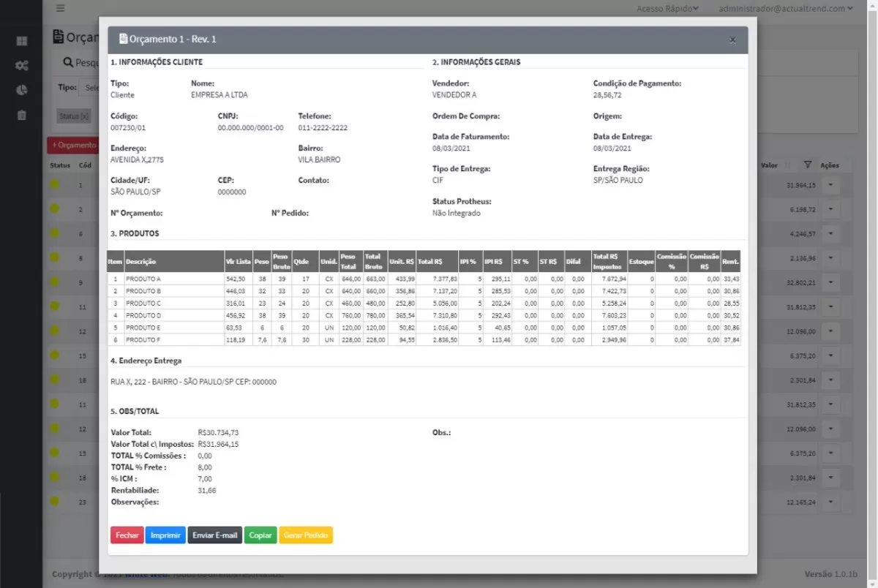The image size is (878, 588).
Task: Open actions dropdown for the 31.964,15 row
Action: click(831, 185)
